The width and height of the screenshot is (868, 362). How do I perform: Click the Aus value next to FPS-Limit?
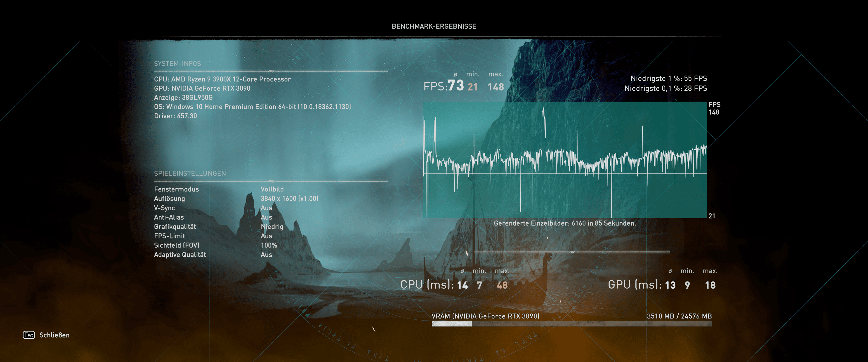tap(266, 236)
